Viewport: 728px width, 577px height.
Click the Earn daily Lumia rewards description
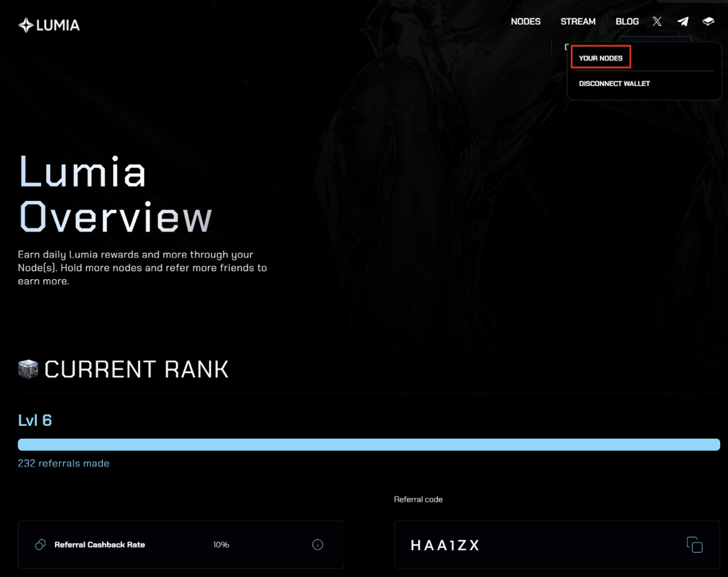(x=142, y=268)
